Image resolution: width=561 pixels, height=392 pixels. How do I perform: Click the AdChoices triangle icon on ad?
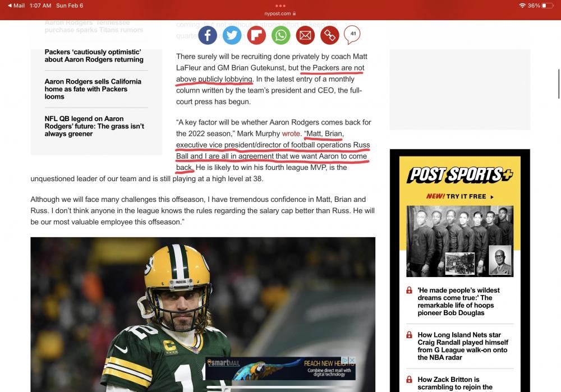345,360
